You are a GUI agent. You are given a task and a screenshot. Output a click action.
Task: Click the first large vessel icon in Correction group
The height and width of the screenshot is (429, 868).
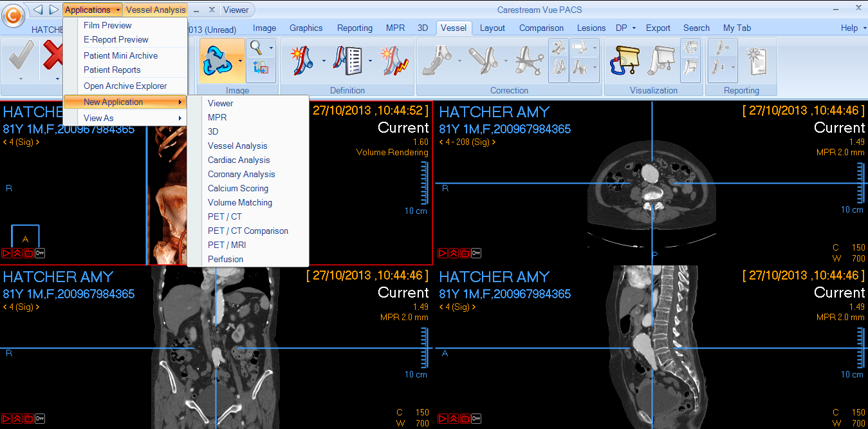438,61
